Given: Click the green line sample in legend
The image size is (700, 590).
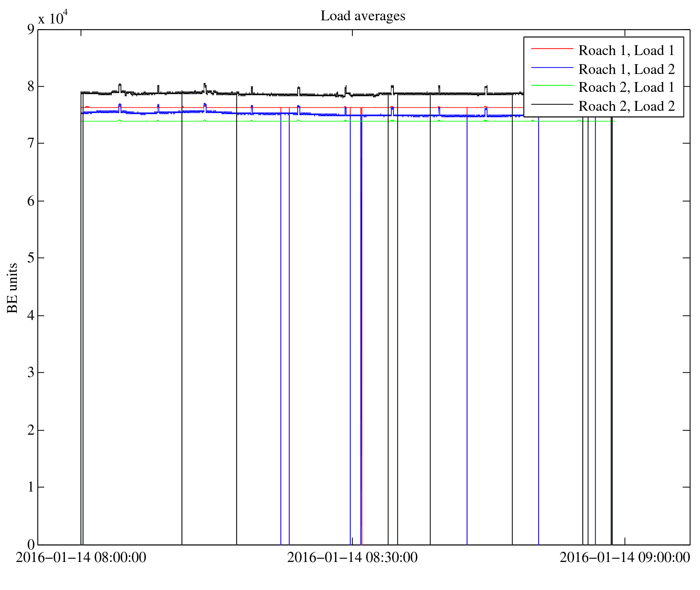Looking at the screenshot, I should point(552,86).
